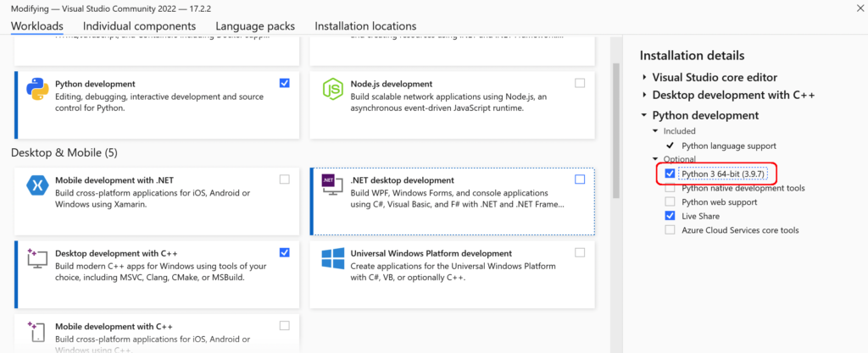Viewport: 868px width, 353px height.
Task: Click the Mobile development with C++ icon
Action: click(37, 332)
